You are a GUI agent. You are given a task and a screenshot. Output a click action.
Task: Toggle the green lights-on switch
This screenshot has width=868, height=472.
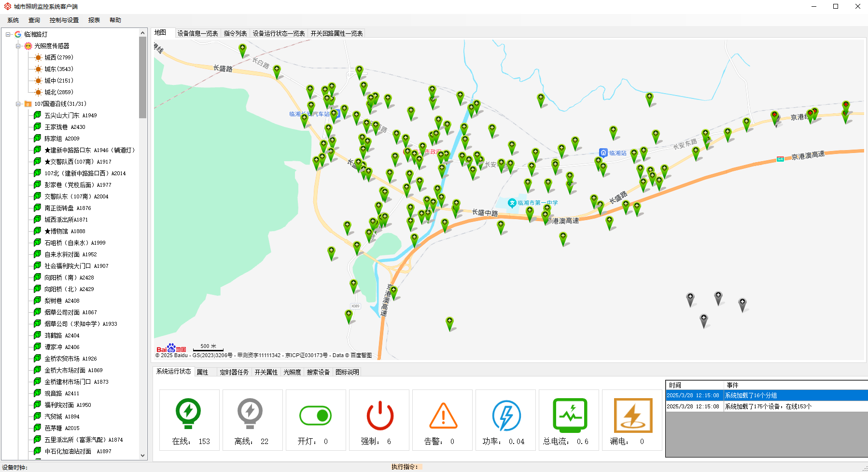click(x=315, y=416)
